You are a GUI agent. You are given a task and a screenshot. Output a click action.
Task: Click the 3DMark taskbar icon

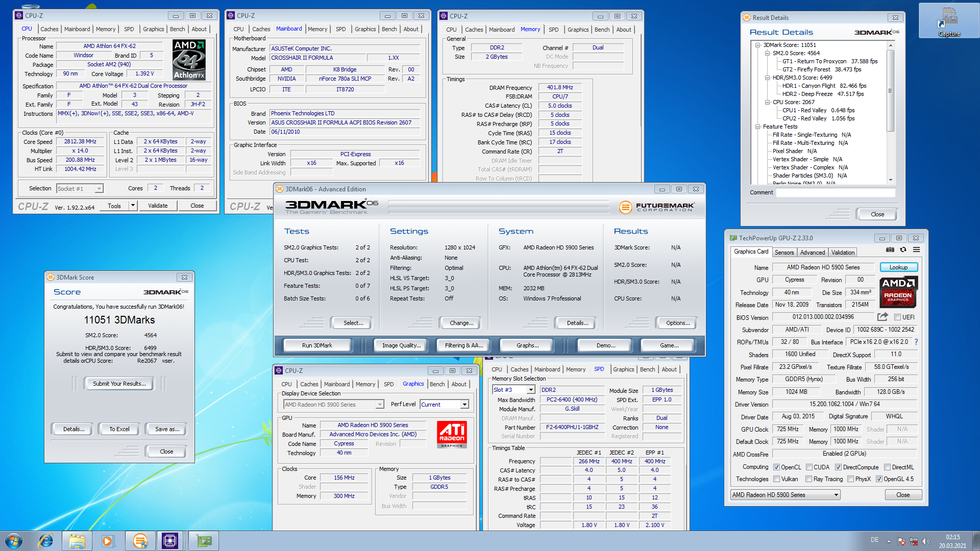click(140, 541)
